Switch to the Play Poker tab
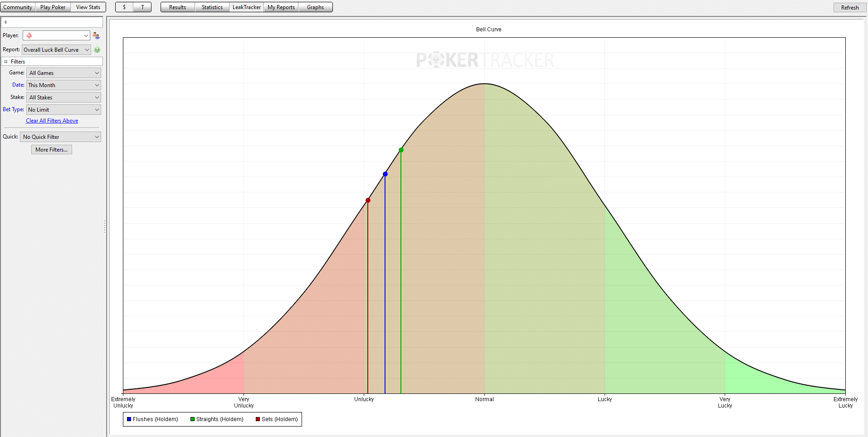The height and width of the screenshot is (437, 868). pos(53,7)
